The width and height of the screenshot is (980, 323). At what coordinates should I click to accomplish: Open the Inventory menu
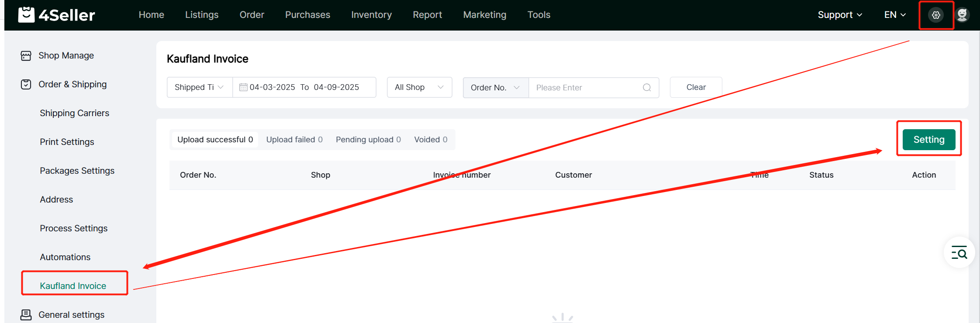point(371,15)
